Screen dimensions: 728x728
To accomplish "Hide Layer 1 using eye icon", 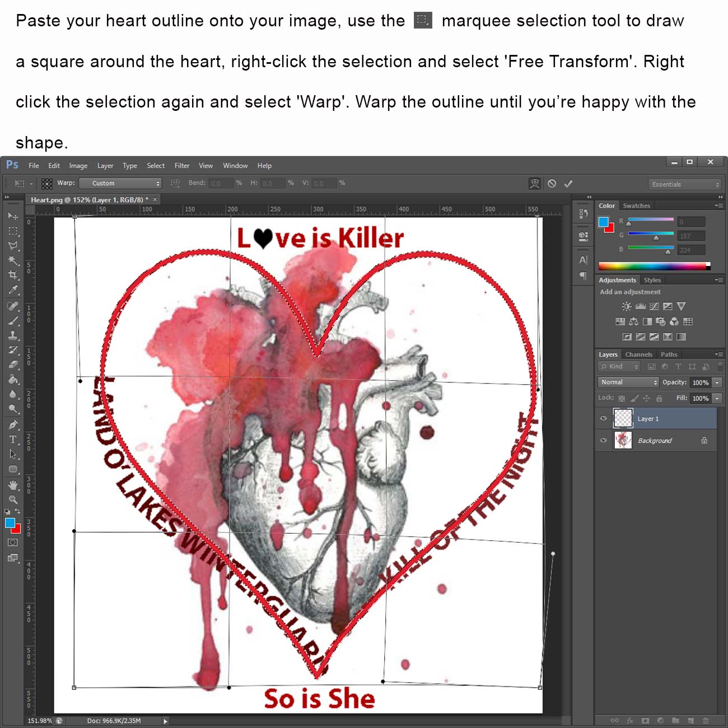I will tap(603, 418).
